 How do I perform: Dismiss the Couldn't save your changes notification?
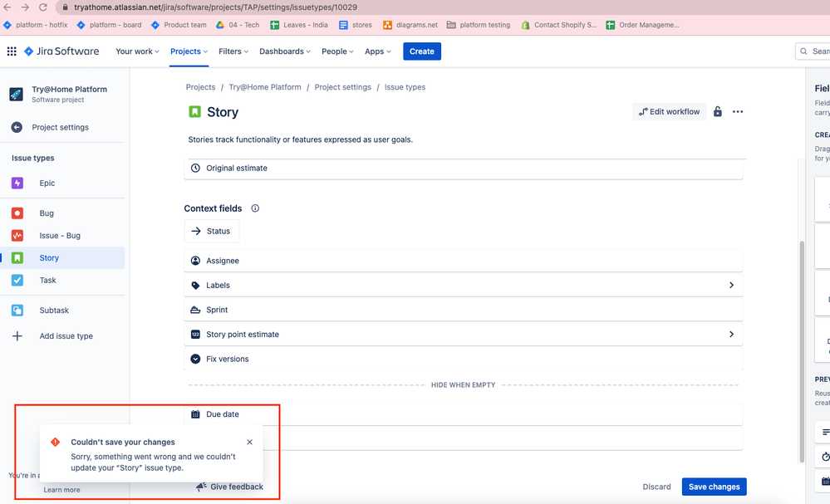coord(249,442)
